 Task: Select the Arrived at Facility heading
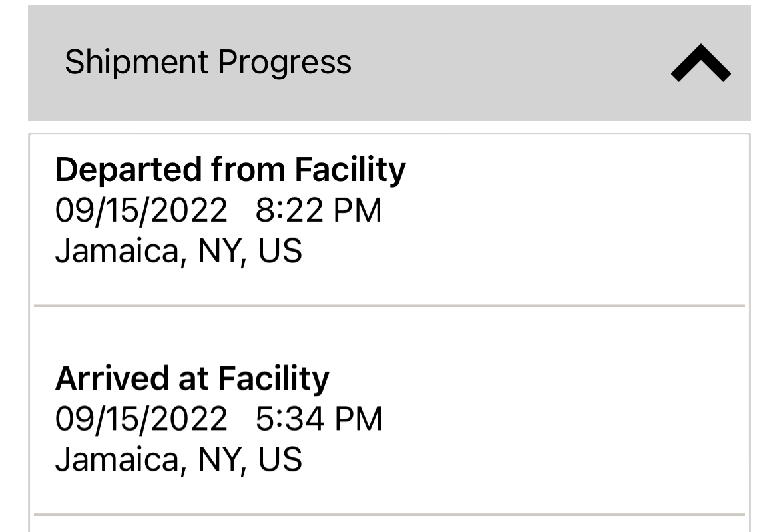192,378
